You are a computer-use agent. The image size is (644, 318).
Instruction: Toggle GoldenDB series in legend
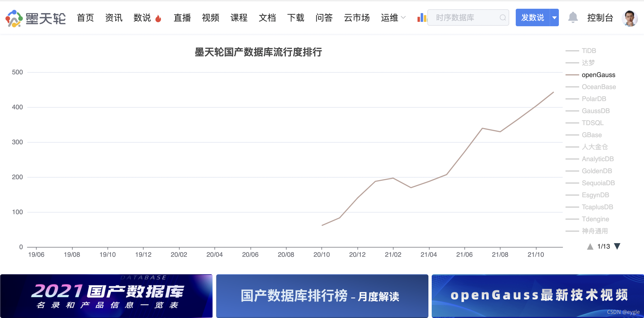pyautogui.click(x=589, y=171)
